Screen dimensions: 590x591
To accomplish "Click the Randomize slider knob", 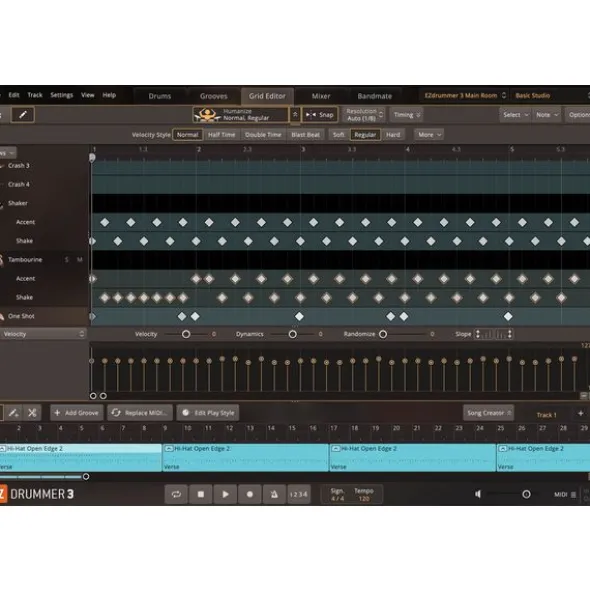I will (383, 334).
